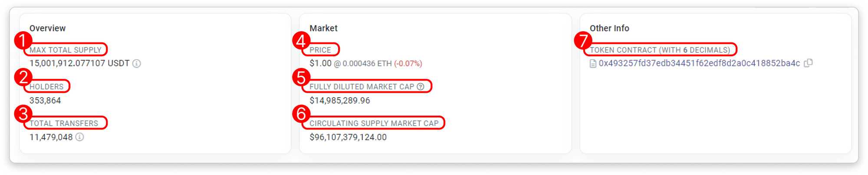This screenshot has height=175, width=868.
Task: Click the Max Total Supply label
Action: coord(66,50)
